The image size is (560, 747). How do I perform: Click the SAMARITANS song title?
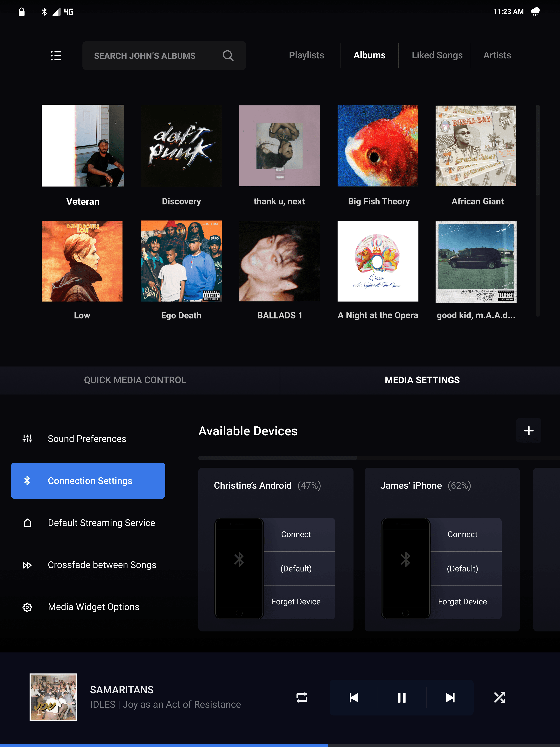(122, 690)
